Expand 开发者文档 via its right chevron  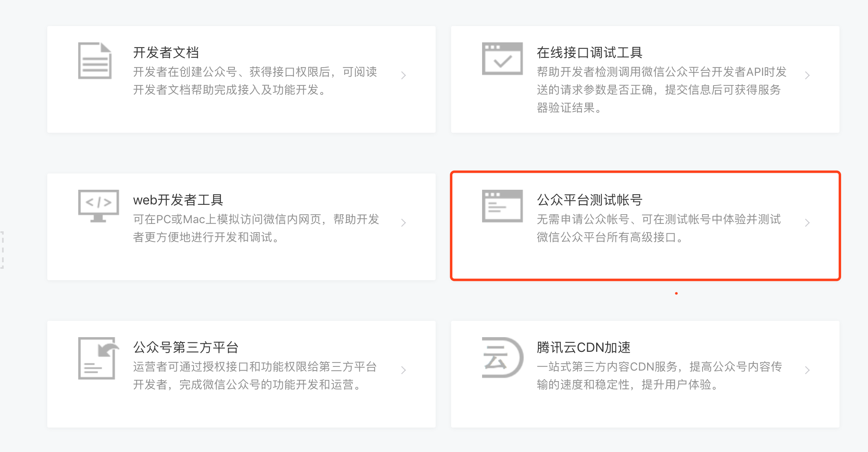[x=403, y=75]
